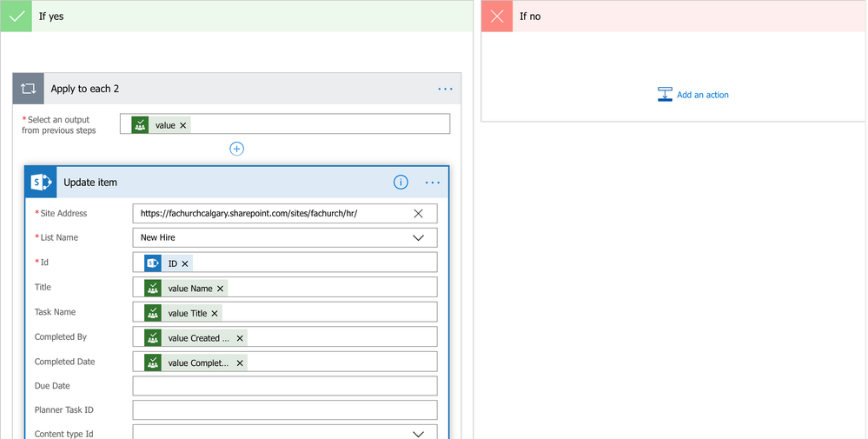This screenshot has width=868, height=439.
Task: Click Planner icon on 'value Complet...' token
Action: coord(153,363)
